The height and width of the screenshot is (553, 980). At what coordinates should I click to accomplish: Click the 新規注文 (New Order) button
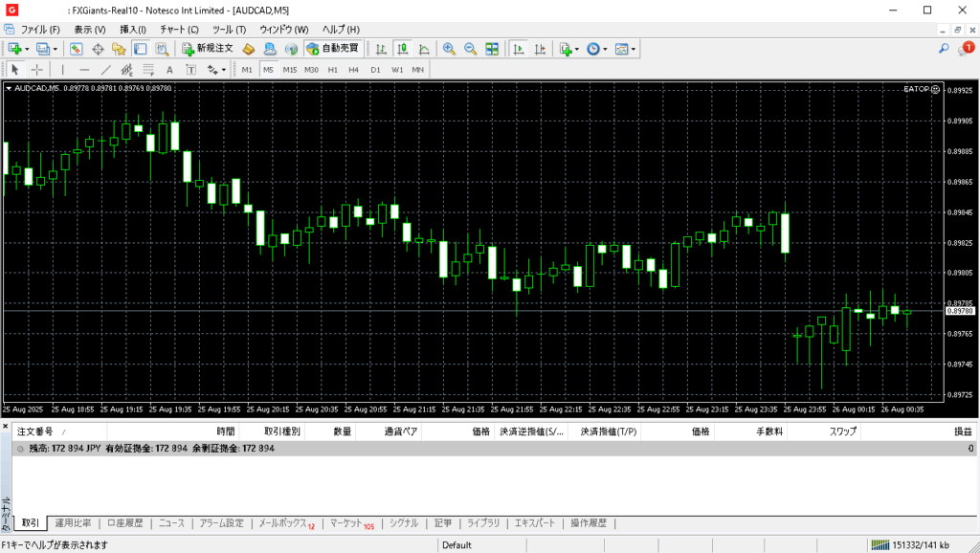(x=208, y=49)
